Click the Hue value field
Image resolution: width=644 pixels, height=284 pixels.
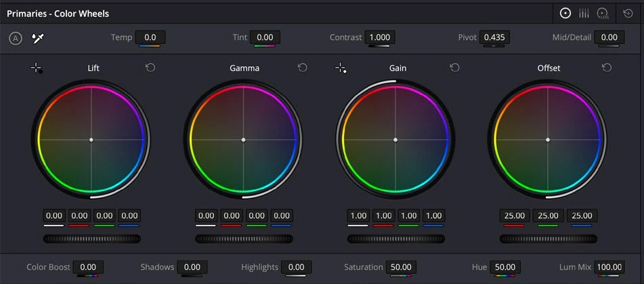(x=505, y=267)
